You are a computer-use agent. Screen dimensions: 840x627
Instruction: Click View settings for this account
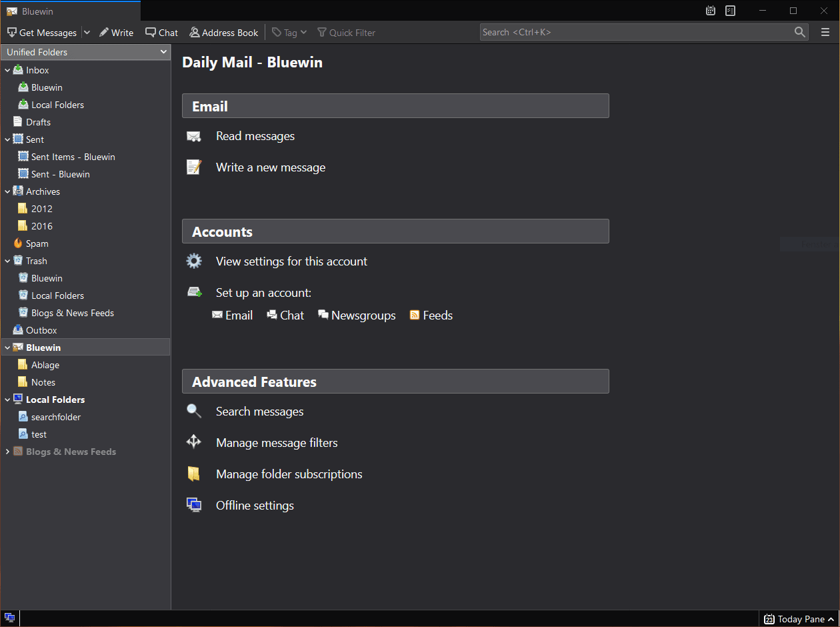pos(291,261)
